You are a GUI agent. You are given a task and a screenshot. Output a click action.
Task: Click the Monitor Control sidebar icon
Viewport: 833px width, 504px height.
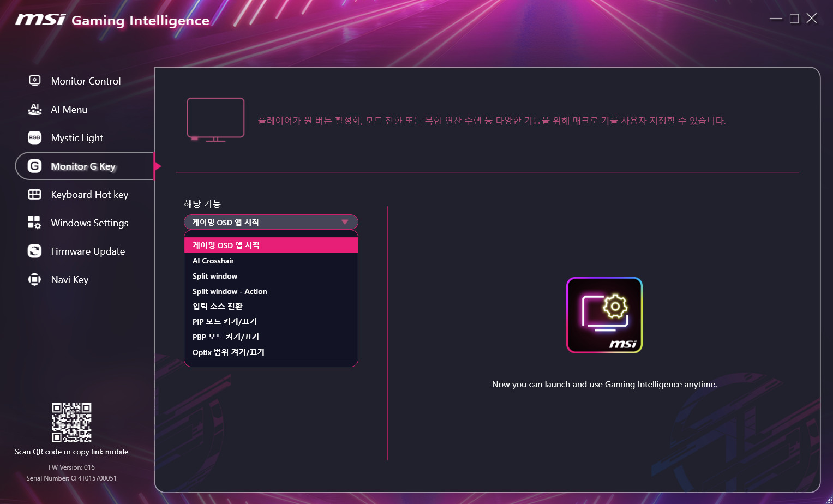coord(34,81)
